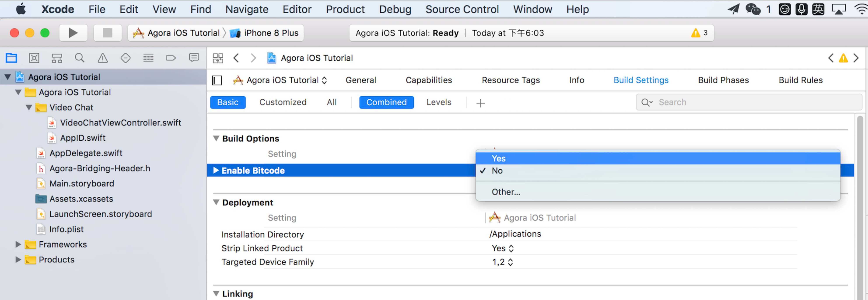This screenshot has width=868, height=300.
Task: Click the 3 warnings indicator in status bar
Action: (x=700, y=33)
